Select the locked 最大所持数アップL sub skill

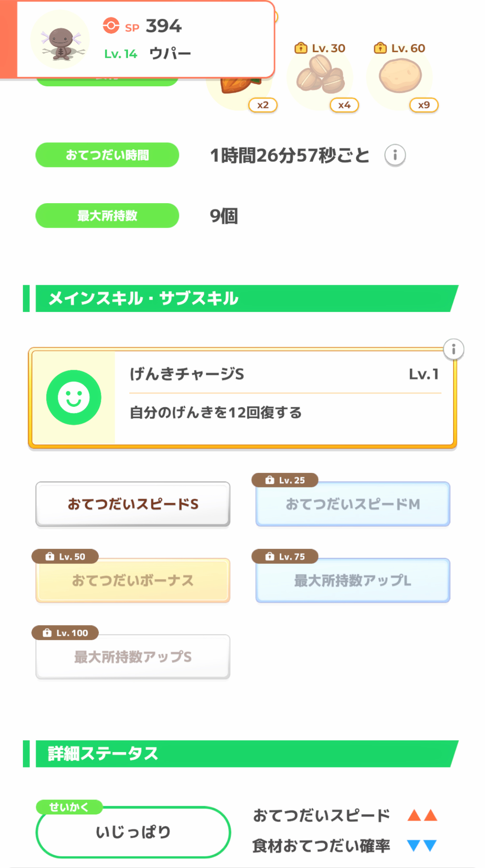point(353,580)
